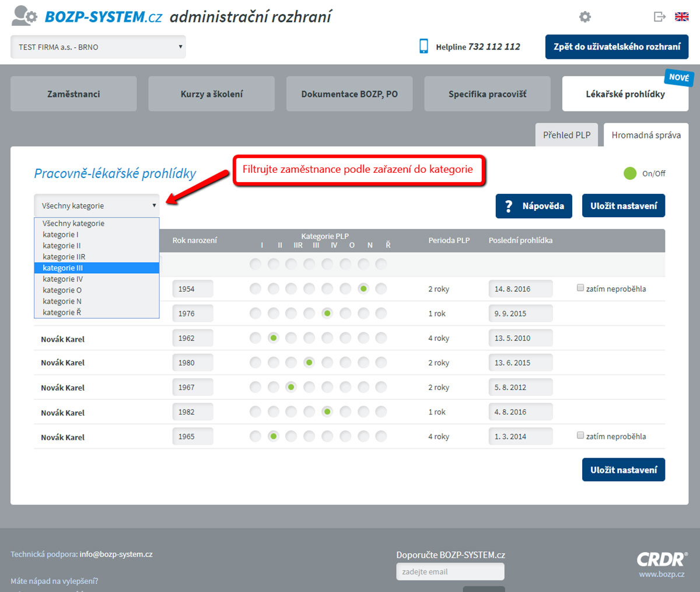Choose 'kategorie II' in the dropdown list
The height and width of the screenshot is (592, 700).
[x=97, y=246]
